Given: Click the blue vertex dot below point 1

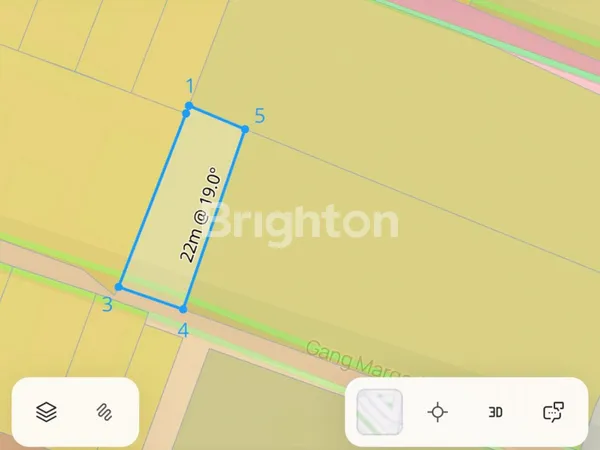Looking at the screenshot, I should tap(186, 114).
